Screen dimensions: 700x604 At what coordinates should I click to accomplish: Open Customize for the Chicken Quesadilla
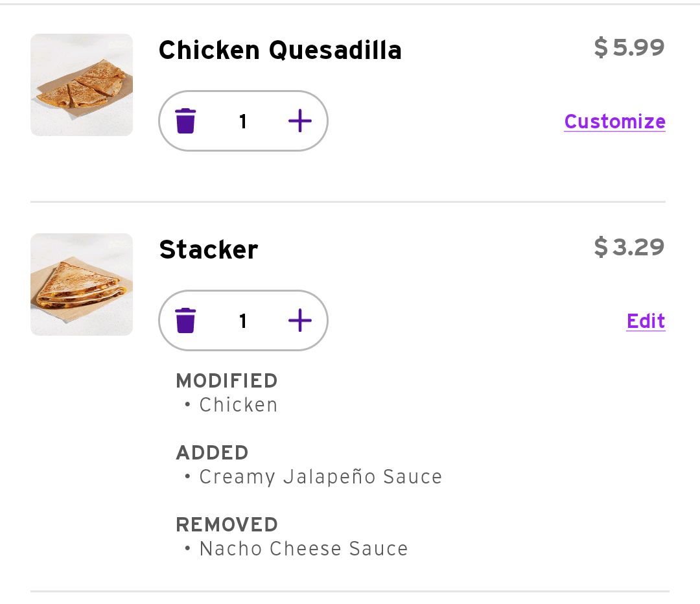pyautogui.click(x=614, y=122)
